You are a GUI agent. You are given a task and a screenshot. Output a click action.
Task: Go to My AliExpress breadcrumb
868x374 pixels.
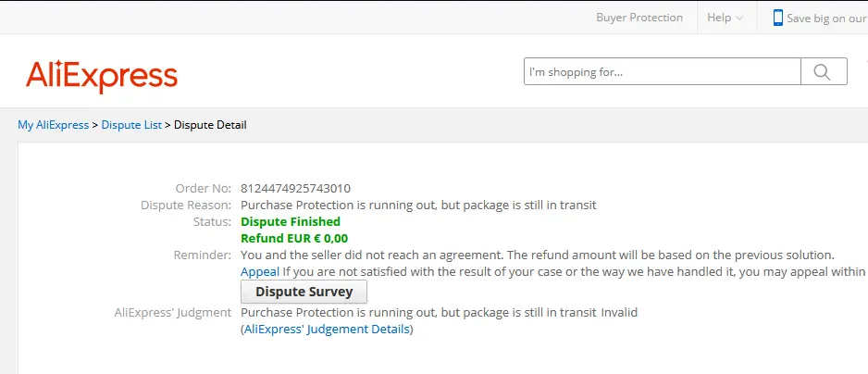point(53,125)
